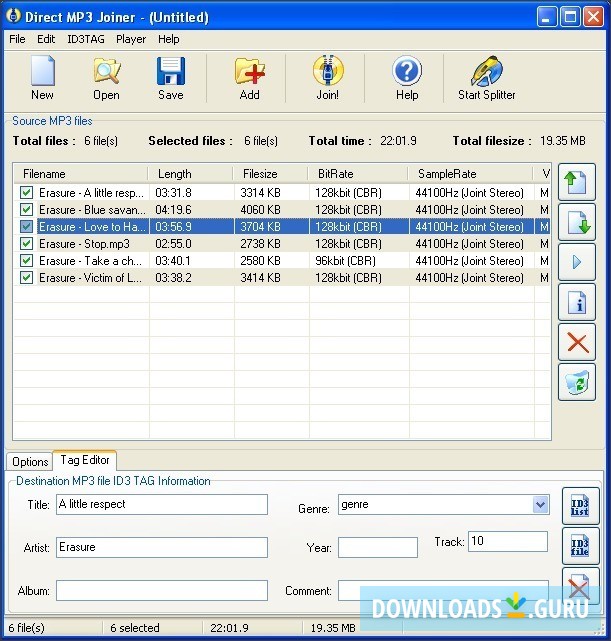
Task: Select 'Erasure - Take a ch...' filename
Action: click(x=90, y=261)
